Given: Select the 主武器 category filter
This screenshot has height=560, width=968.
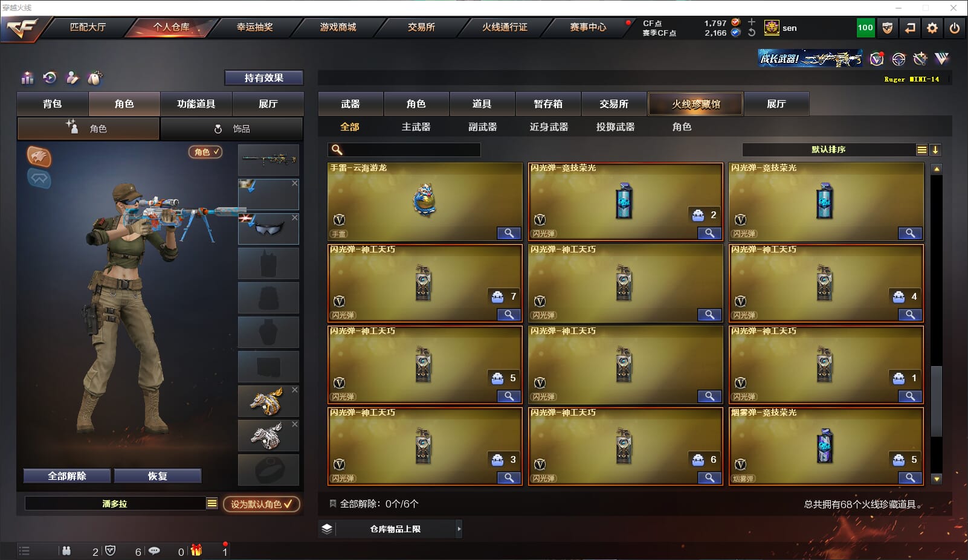Looking at the screenshot, I should (416, 127).
